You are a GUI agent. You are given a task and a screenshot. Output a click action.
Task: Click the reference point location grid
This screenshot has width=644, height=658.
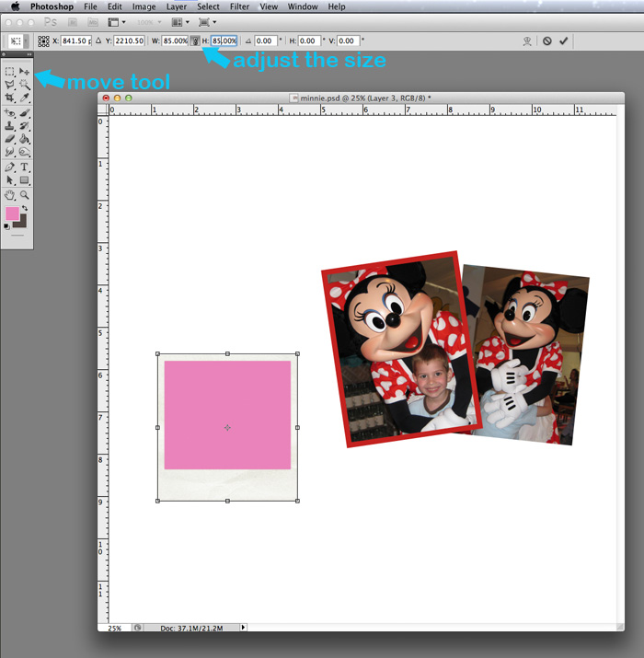click(43, 40)
